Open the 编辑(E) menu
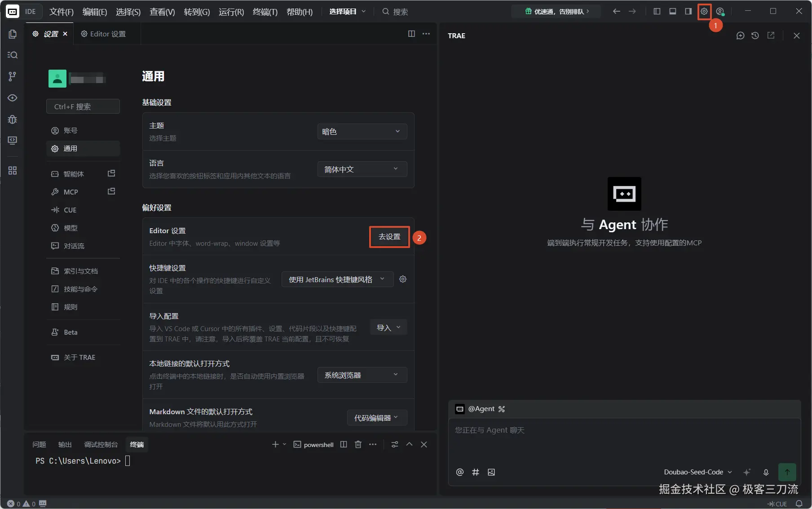812x509 pixels. [x=95, y=12]
